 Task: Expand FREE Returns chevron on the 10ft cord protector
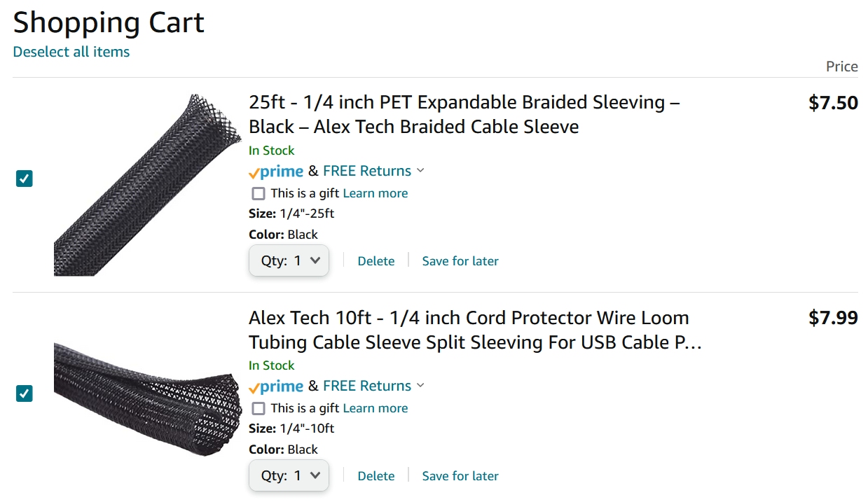pos(420,386)
